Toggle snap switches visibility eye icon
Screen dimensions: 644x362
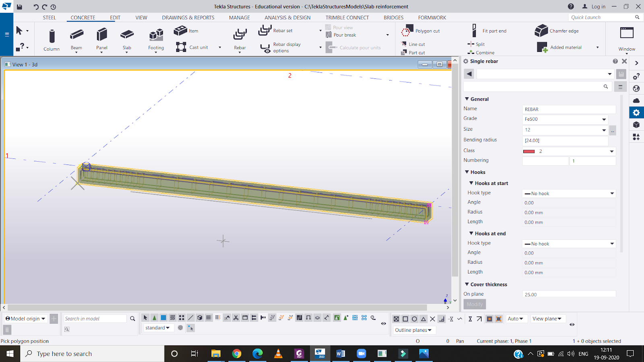(572, 324)
